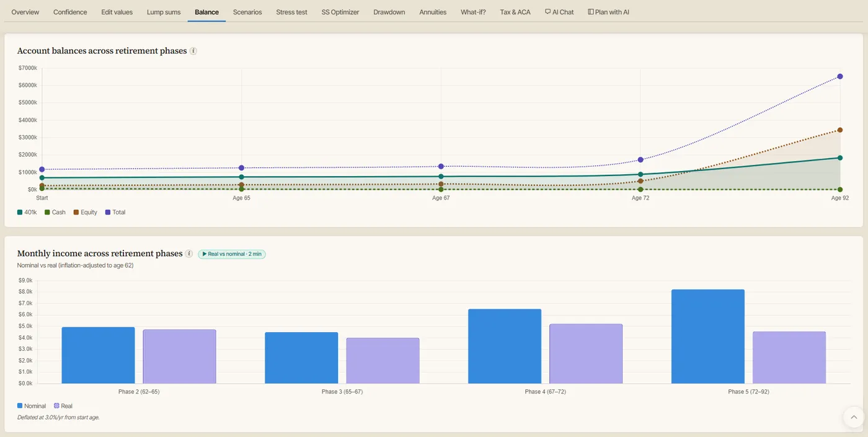Click the Equity data point at Age 92
Screen dimensions: 868x437
[840, 130]
